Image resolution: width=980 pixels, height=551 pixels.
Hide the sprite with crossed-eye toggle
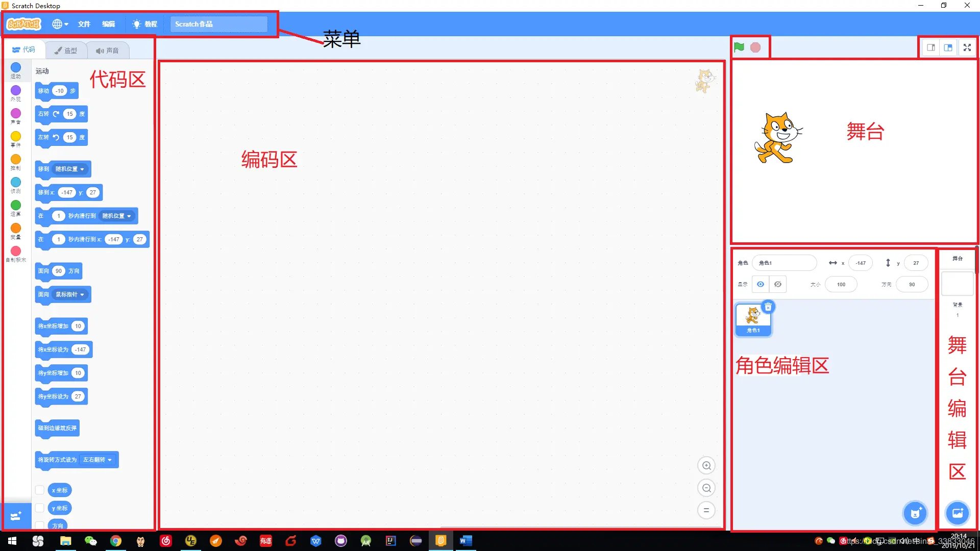coord(777,284)
